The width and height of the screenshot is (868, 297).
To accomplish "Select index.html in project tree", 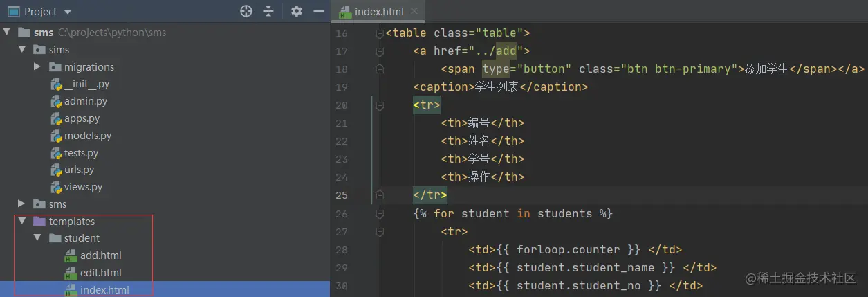I will [104, 289].
